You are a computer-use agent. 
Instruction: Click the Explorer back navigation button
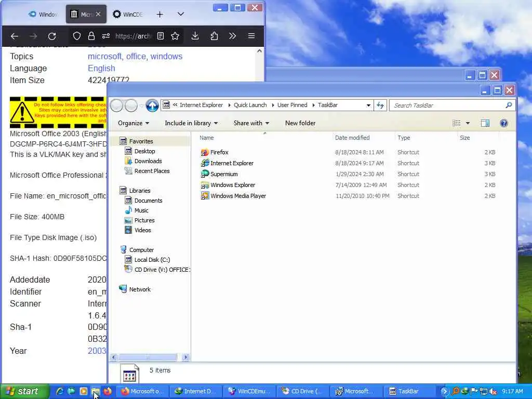(117, 105)
